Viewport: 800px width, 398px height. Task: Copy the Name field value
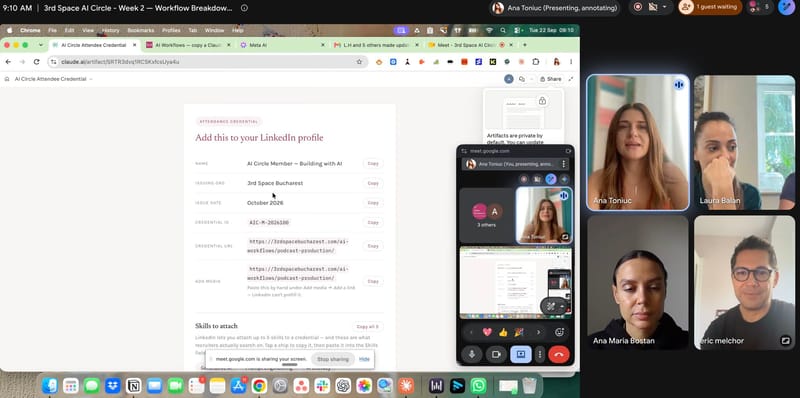[x=373, y=164]
